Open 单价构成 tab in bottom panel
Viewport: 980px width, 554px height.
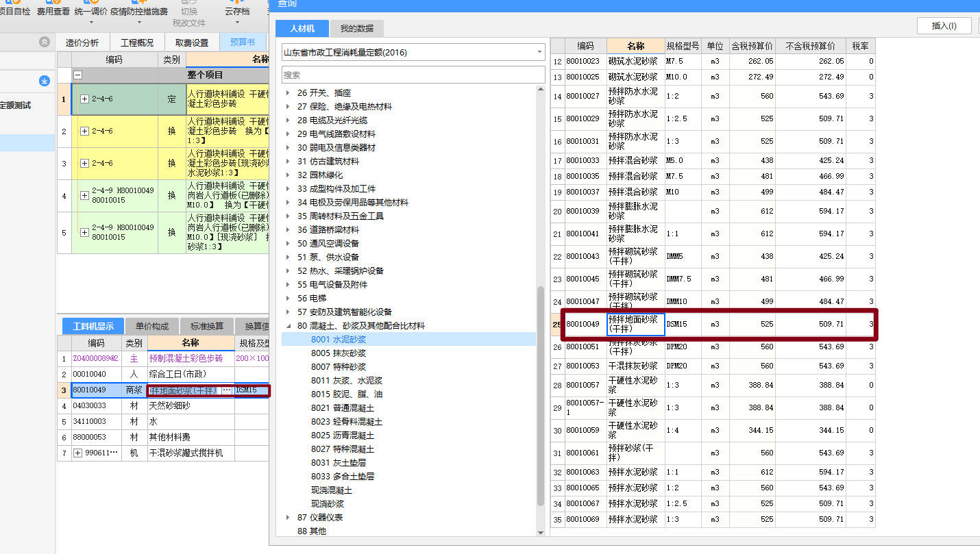[152, 326]
